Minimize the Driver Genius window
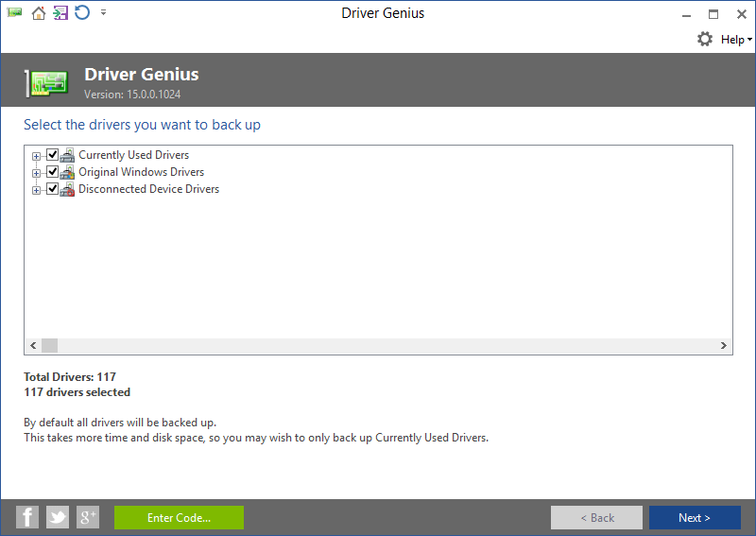 click(687, 14)
